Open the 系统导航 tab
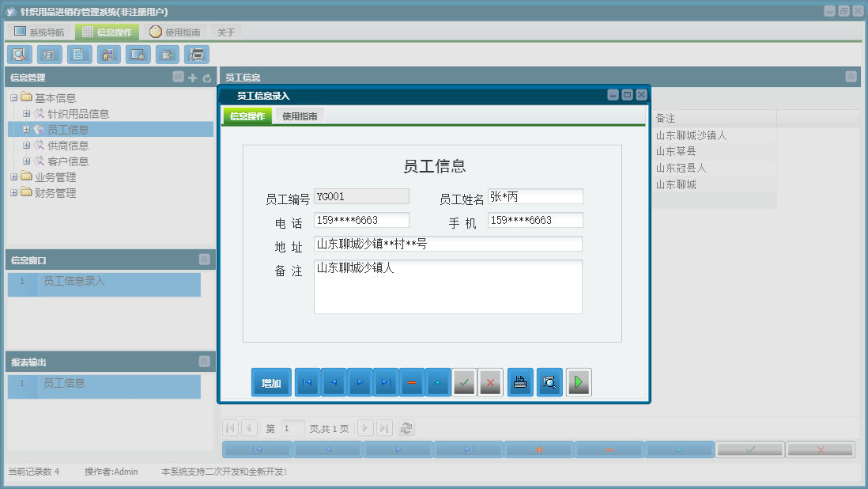Viewport: 868px width, 489px height. [40, 32]
